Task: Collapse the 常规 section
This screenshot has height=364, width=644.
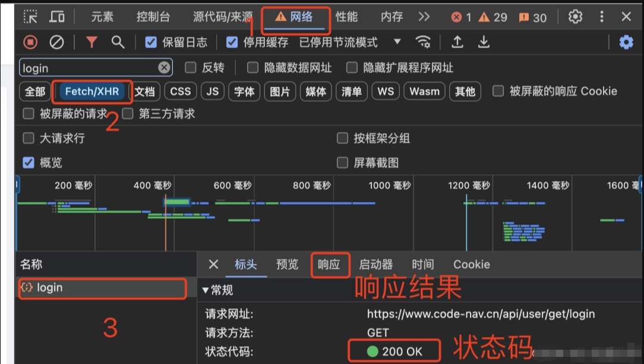Action: coord(206,291)
